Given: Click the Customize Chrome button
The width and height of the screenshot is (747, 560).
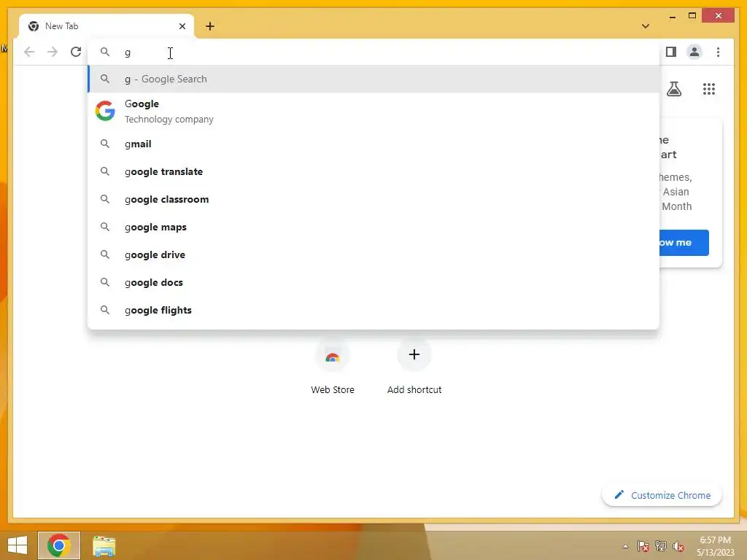Looking at the screenshot, I should pyautogui.click(x=662, y=495).
